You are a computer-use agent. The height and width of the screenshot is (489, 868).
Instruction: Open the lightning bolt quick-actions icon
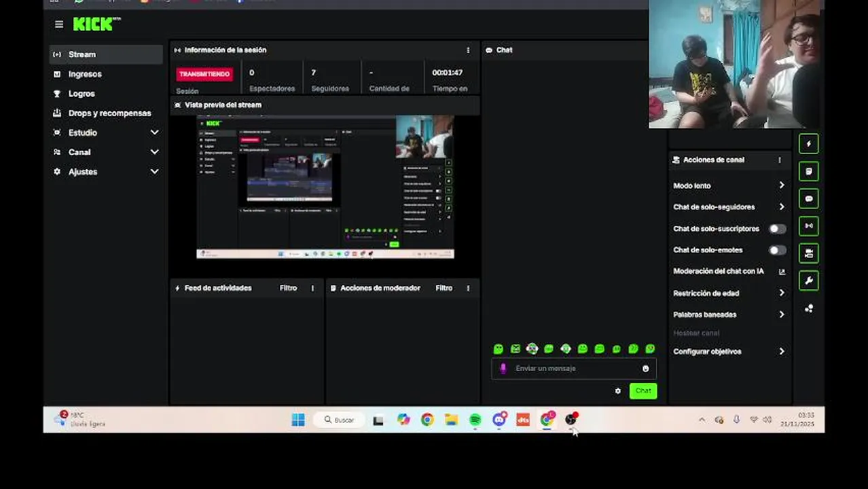coord(808,143)
